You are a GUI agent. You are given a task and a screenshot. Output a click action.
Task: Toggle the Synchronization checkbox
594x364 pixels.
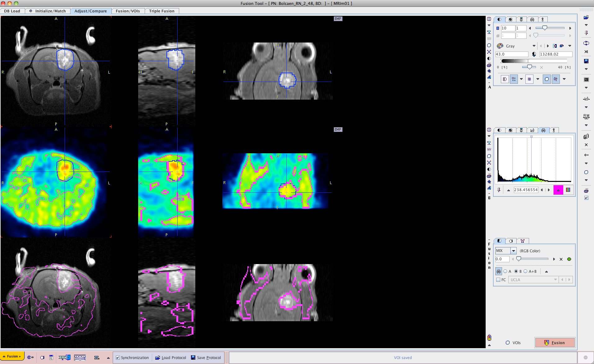(118, 357)
